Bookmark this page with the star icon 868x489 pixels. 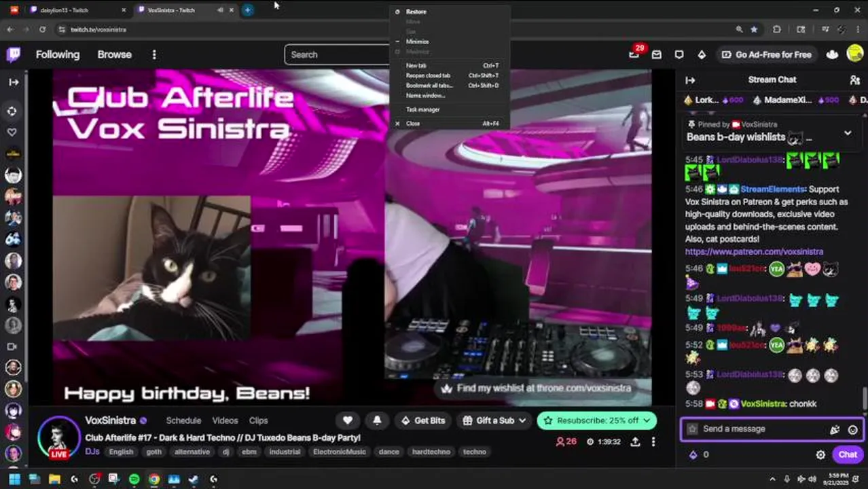[754, 30]
